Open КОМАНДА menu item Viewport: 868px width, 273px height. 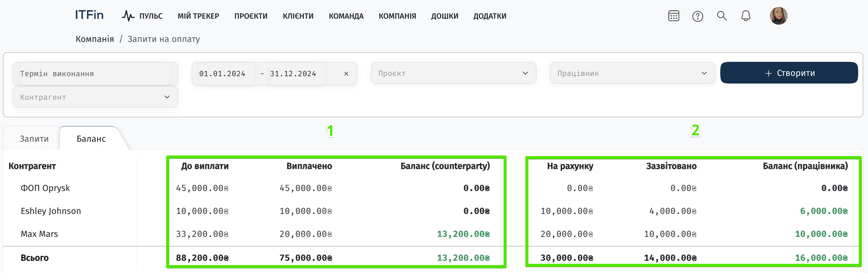pos(346,16)
